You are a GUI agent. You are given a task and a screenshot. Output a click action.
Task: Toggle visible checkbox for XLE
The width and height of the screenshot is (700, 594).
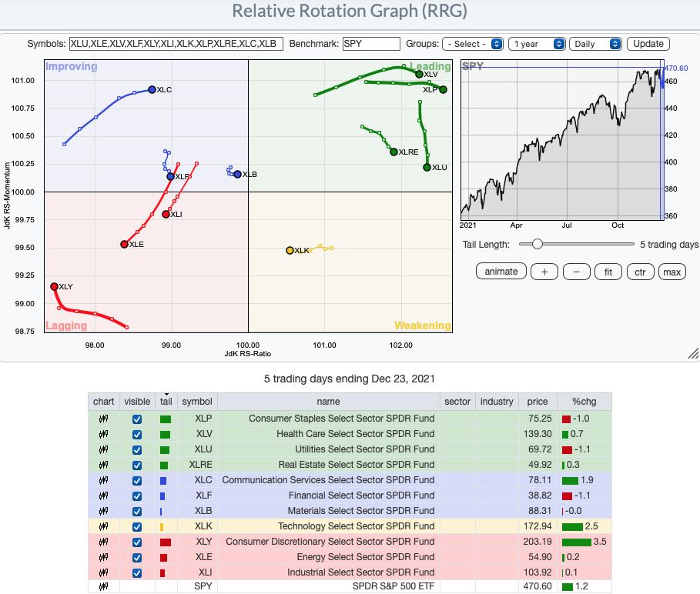137,557
